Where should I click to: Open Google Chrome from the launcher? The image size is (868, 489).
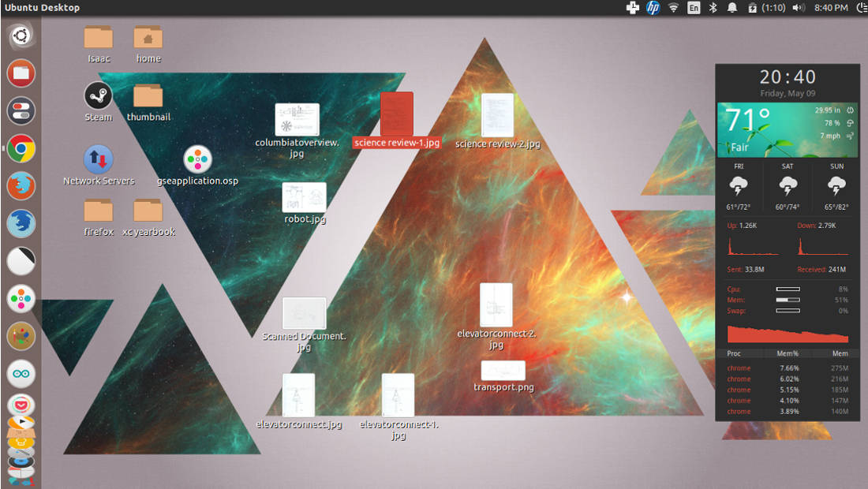pyautogui.click(x=21, y=148)
